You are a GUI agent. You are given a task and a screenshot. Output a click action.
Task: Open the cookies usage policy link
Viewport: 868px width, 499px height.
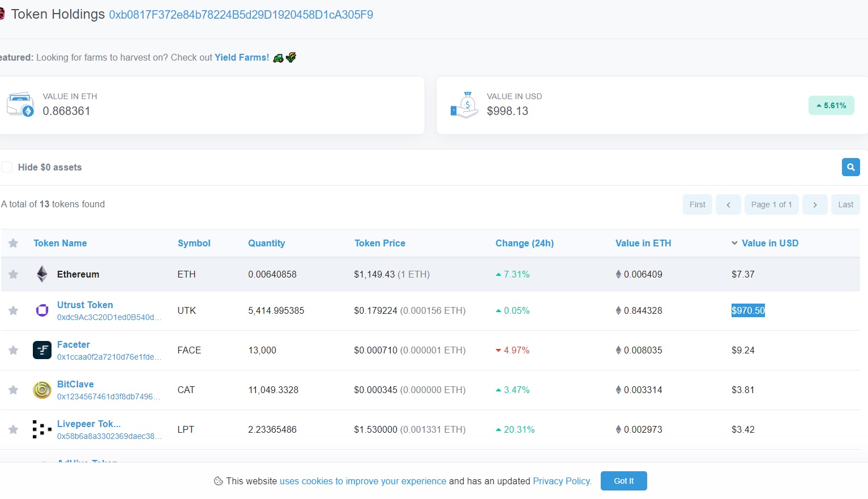point(363,481)
